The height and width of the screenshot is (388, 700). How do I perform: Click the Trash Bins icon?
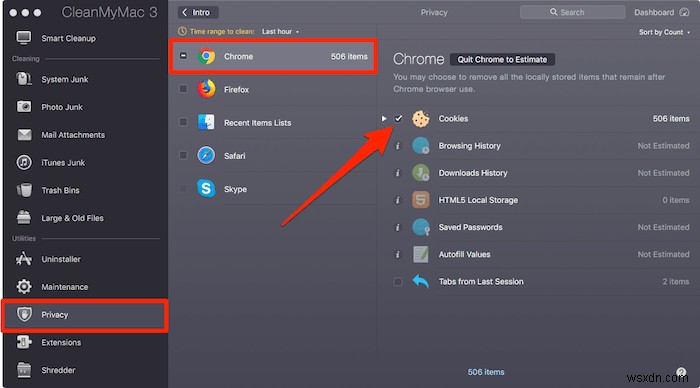click(x=24, y=190)
